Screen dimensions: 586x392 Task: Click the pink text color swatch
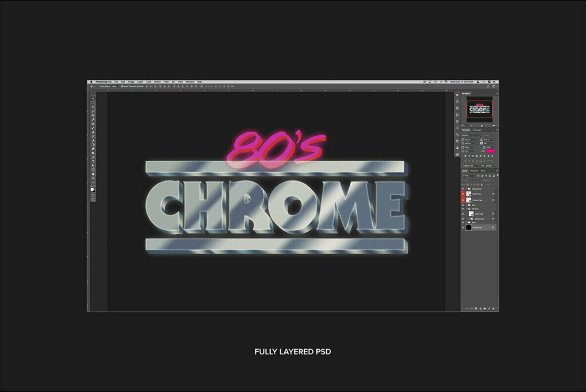[490, 151]
